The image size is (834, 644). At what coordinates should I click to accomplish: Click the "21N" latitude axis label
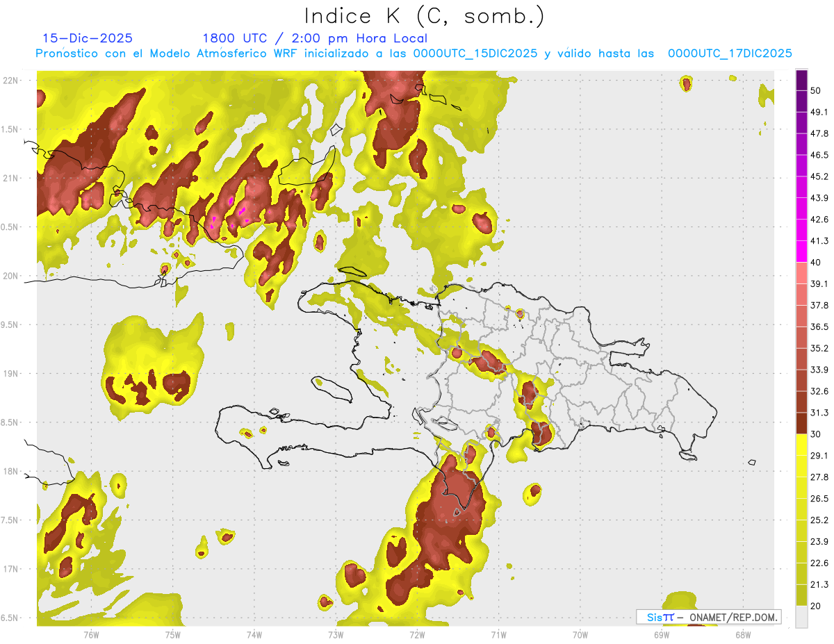pos(10,179)
